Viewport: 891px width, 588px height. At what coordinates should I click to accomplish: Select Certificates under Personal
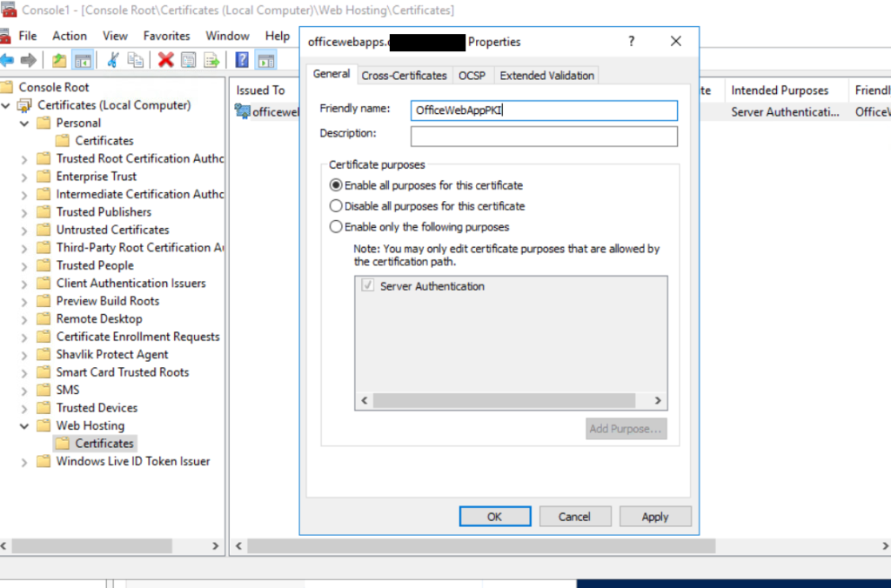tap(95, 140)
